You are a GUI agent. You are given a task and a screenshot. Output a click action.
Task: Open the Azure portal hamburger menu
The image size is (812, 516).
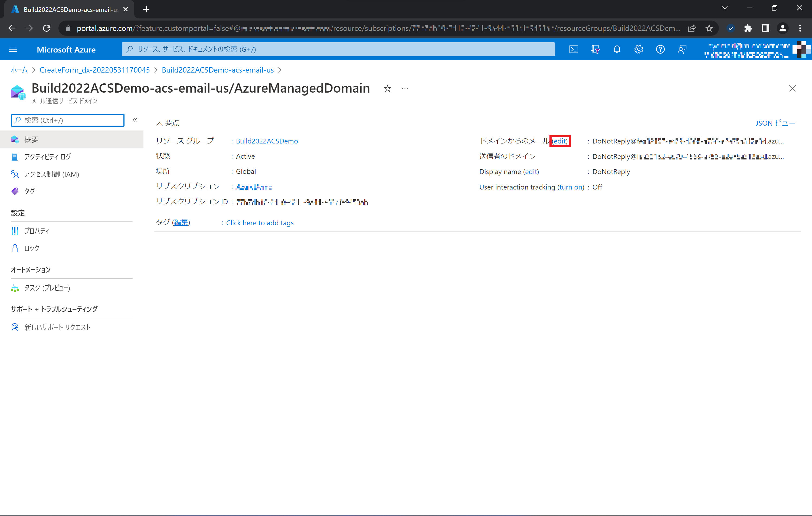coord(13,49)
